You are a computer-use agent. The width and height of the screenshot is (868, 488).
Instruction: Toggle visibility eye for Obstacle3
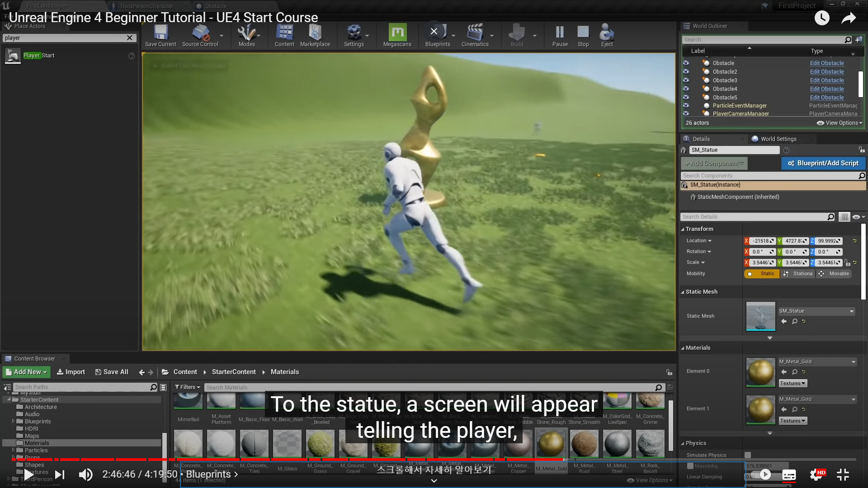point(686,80)
